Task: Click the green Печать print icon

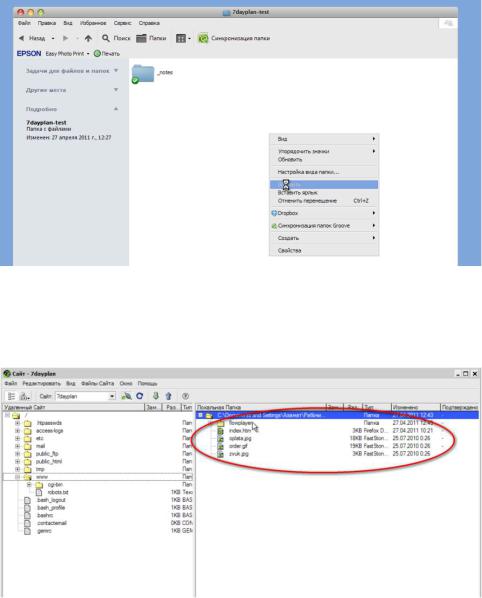Action: coord(97,53)
